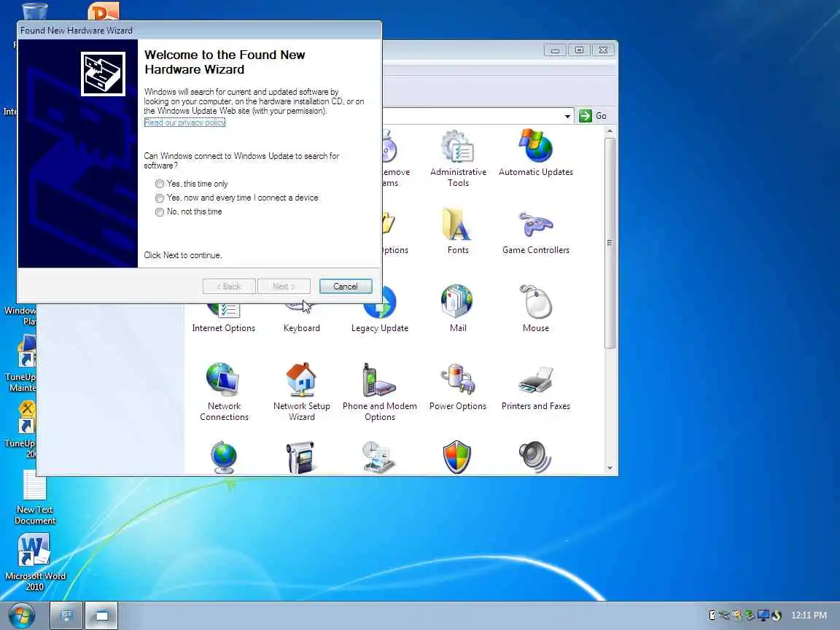This screenshot has width=840, height=630.
Task: Open the 'Read our privacy policy' link
Action: [184, 122]
